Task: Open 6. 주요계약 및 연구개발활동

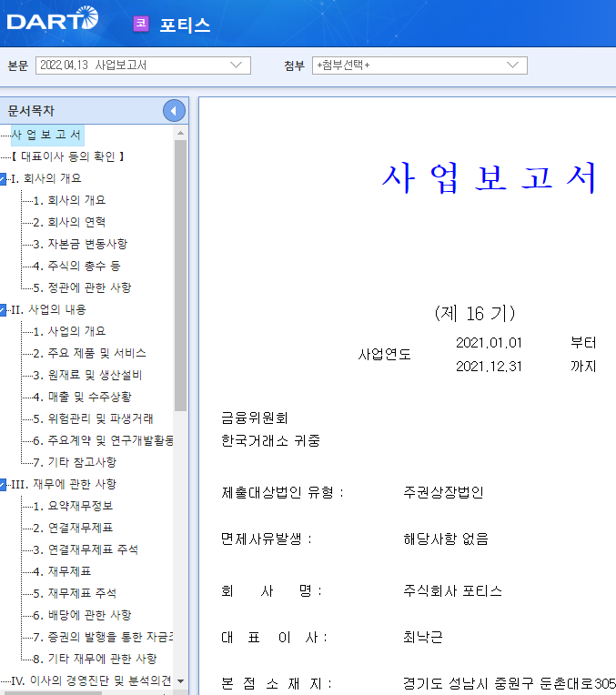Action: pyautogui.click(x=103, y=441)
